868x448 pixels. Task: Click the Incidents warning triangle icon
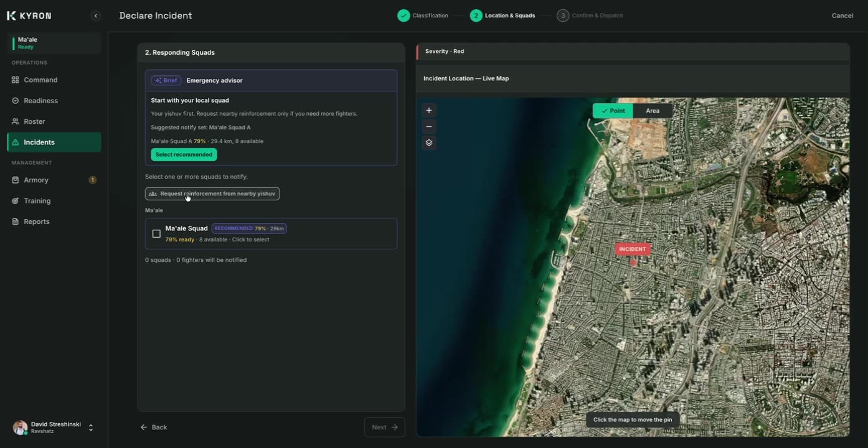coord(16,142)
